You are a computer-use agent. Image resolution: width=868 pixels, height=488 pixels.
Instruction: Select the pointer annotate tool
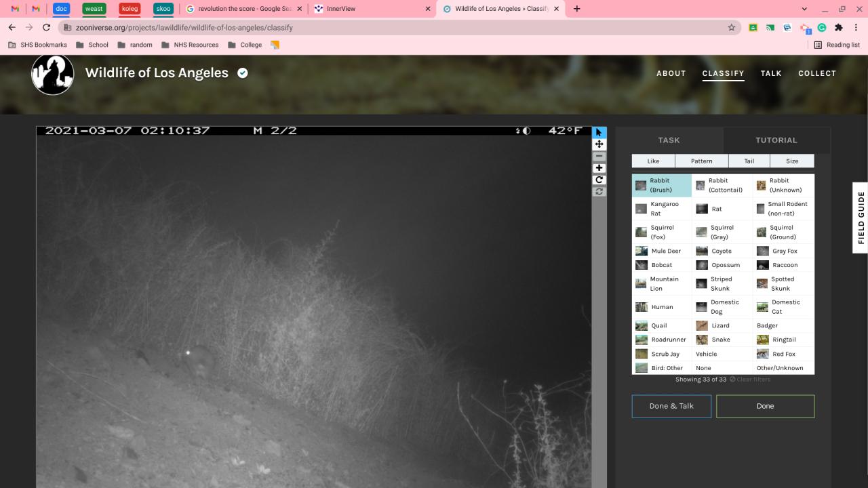click(599, 133)
